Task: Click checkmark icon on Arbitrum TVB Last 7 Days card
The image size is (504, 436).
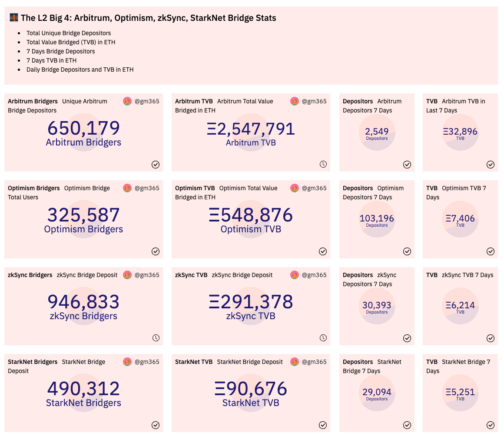Action: click(490, 165)
